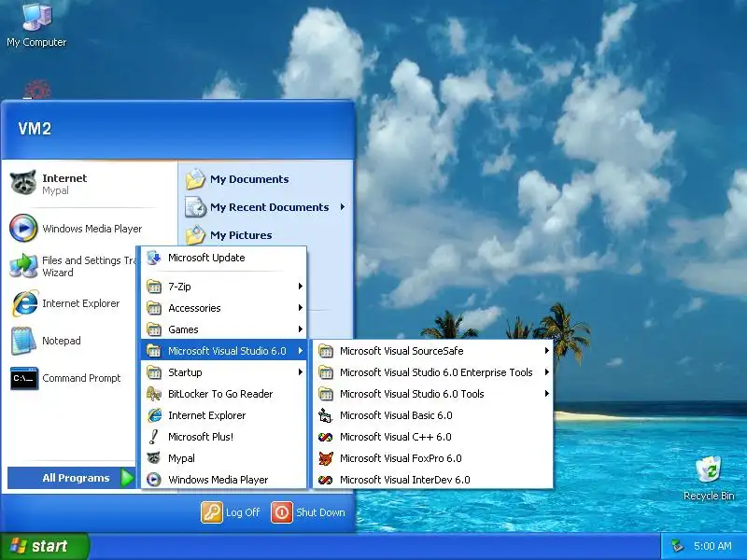Click the Notepad label
Viewport: 747px width, 560px height.
tap(62, 341)
